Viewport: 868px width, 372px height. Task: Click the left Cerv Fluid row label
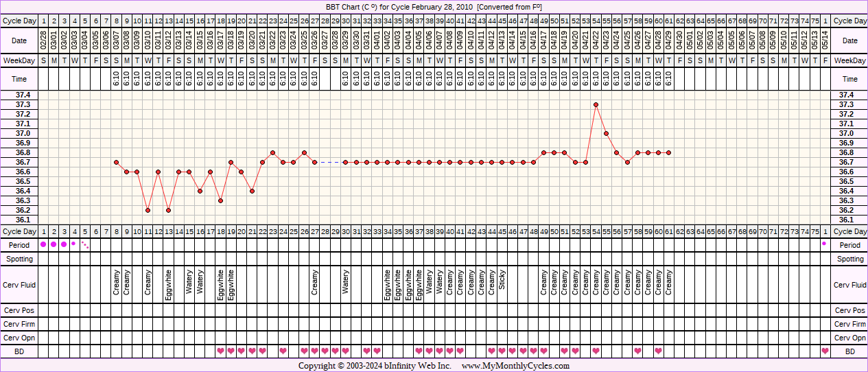coord(20,285)
